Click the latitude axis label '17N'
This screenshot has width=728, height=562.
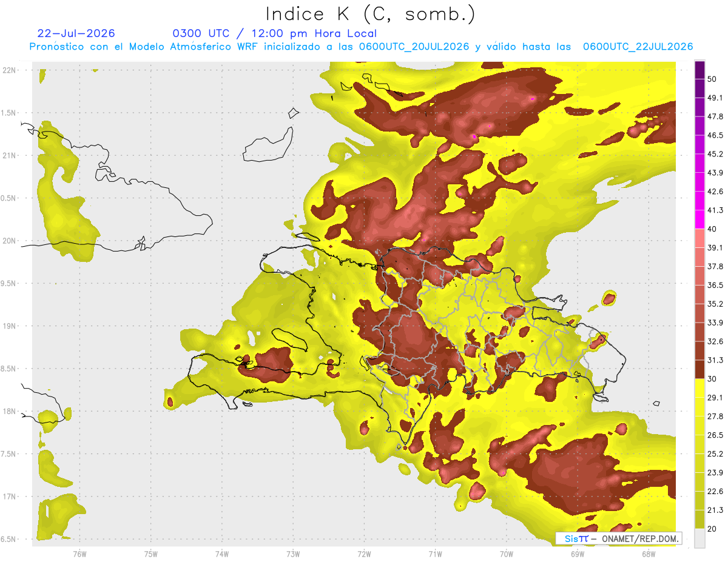click(x=9, y=497)
